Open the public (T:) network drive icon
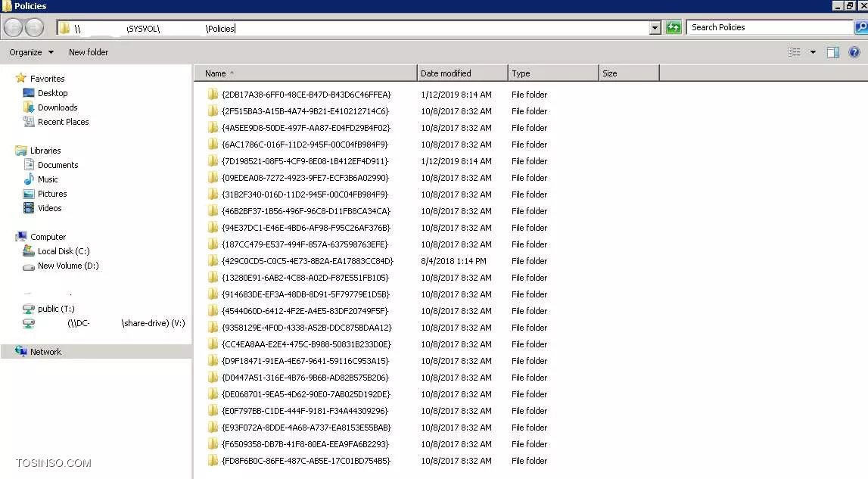This screenshot has width=868, height=479. 29,309
